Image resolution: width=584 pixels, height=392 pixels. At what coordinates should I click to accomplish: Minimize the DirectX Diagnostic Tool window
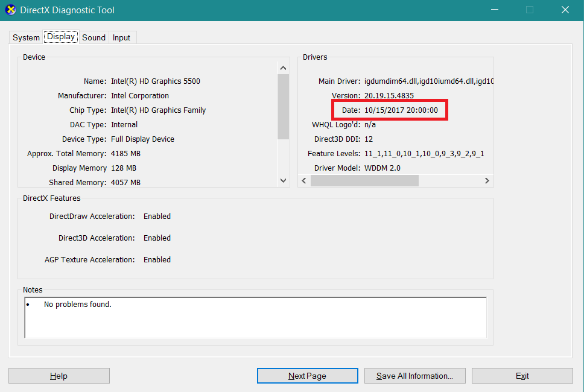point(495,10)
